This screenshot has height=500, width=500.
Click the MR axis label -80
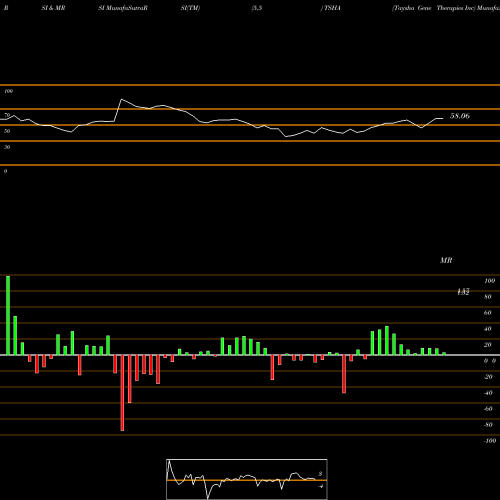point(488,425)
